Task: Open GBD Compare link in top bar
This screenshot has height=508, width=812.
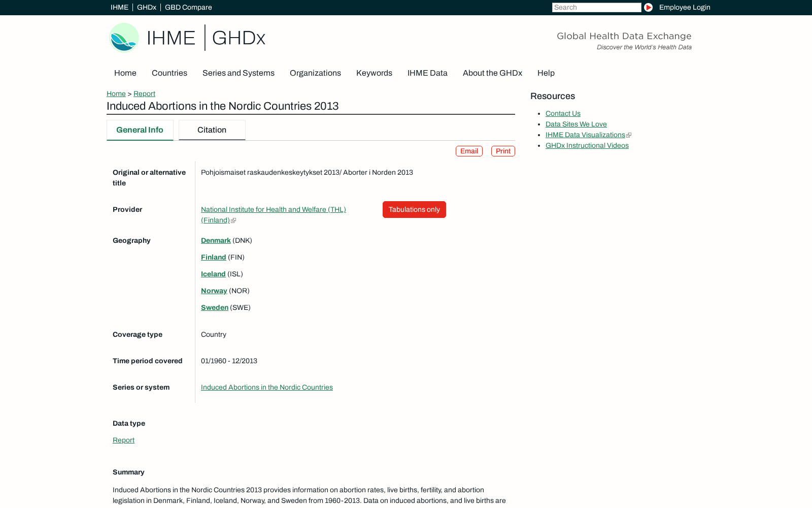Action: pyautogui.click(x=188, y=7)
